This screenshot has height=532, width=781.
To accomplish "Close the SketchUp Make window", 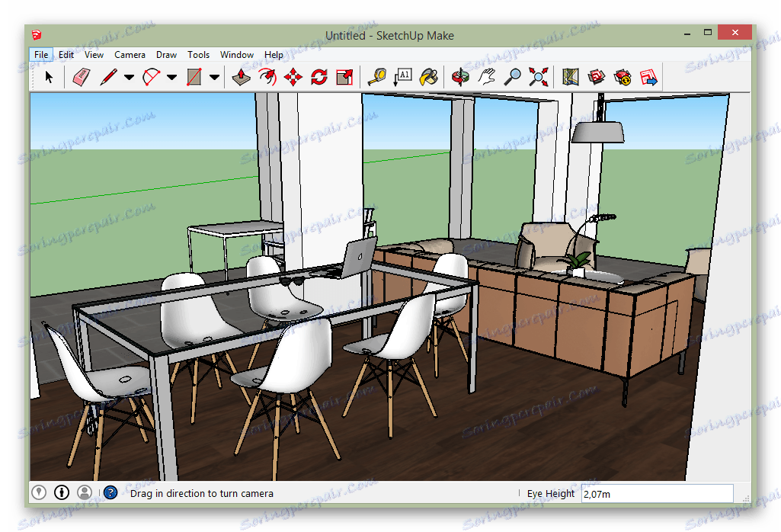I will pos(735,32).
